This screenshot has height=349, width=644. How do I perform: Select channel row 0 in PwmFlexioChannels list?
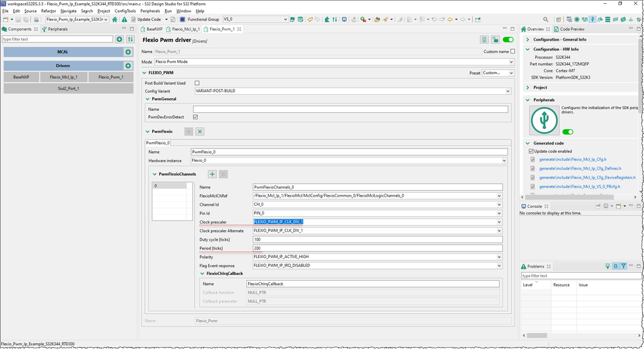pyautogui.click(x=169, y=186)
